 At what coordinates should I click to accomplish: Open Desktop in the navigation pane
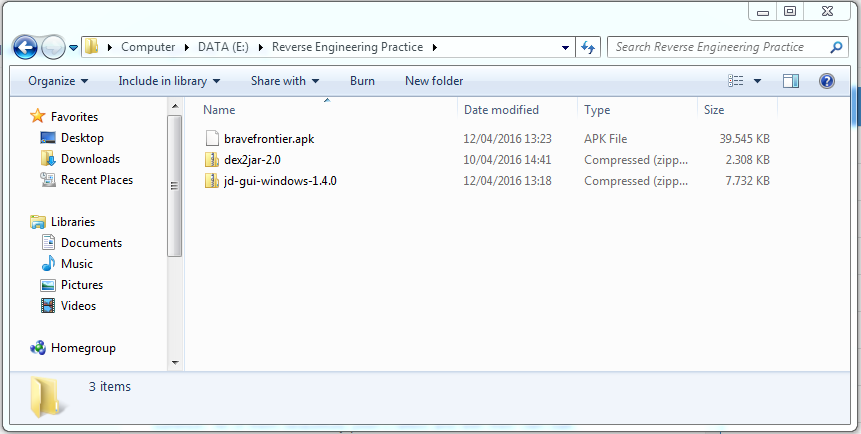[x=82, y=138]
